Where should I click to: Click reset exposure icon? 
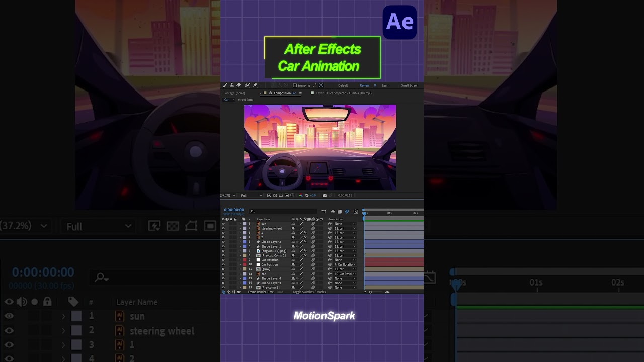(x=307, y=195)
